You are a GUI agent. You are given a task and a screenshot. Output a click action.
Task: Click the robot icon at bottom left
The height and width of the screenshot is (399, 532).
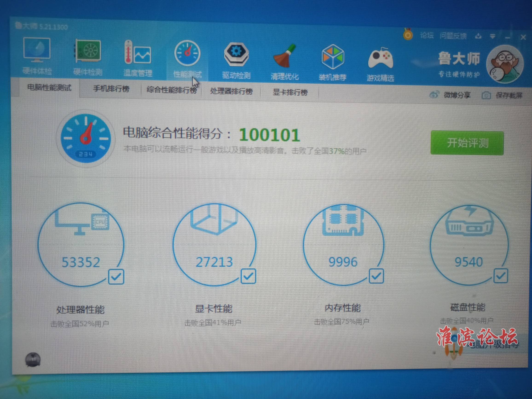point(33,360)
